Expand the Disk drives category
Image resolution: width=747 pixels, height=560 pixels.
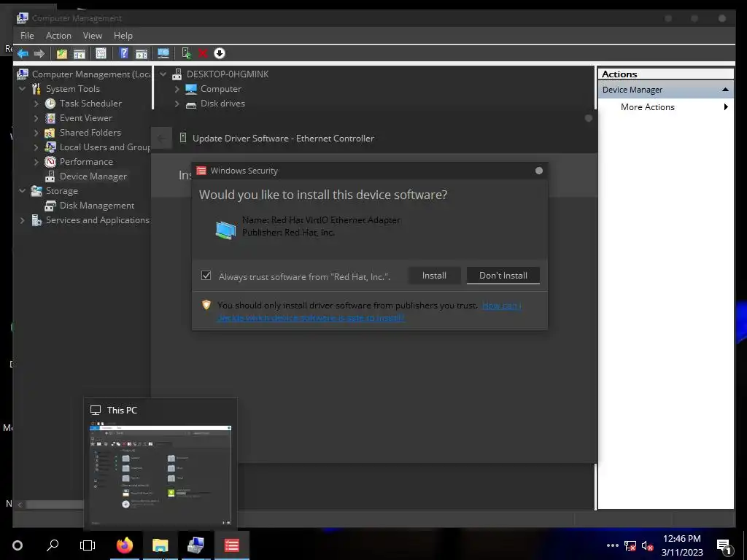pos(177,104)
